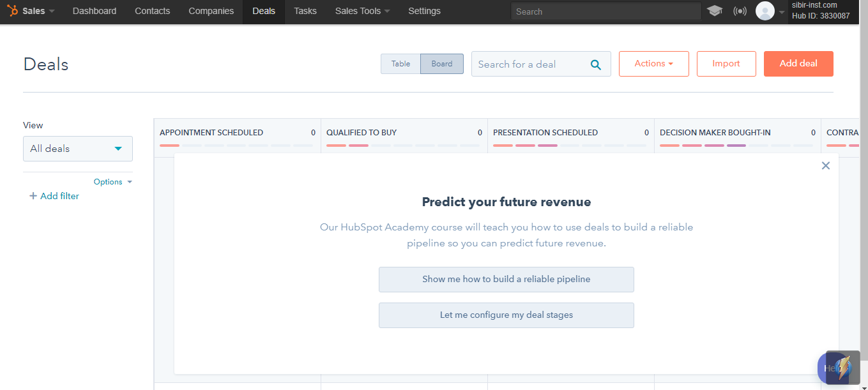Click the profile avatar picture
Viewport: 868px width, 390px height.
point(765,11)
